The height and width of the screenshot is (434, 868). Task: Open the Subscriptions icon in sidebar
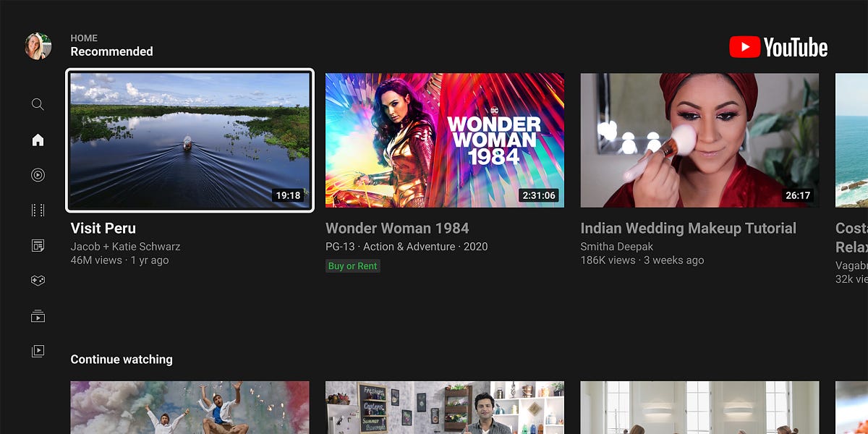(x=38, y=316)
